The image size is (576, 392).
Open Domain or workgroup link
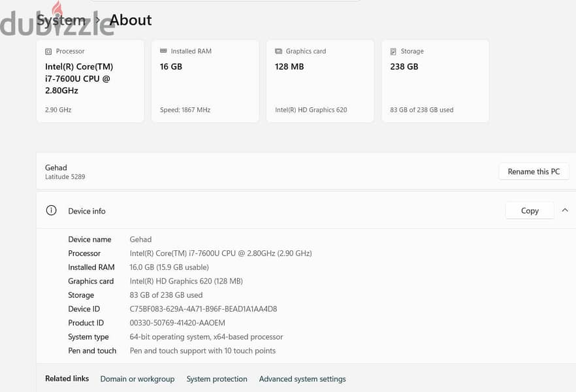tap(137, 379)
